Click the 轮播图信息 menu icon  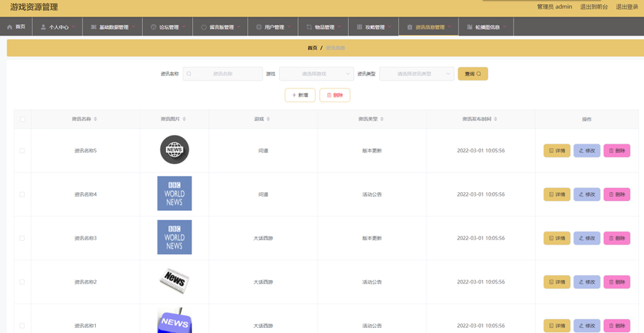pyautogui.click(x=469, y=27)
